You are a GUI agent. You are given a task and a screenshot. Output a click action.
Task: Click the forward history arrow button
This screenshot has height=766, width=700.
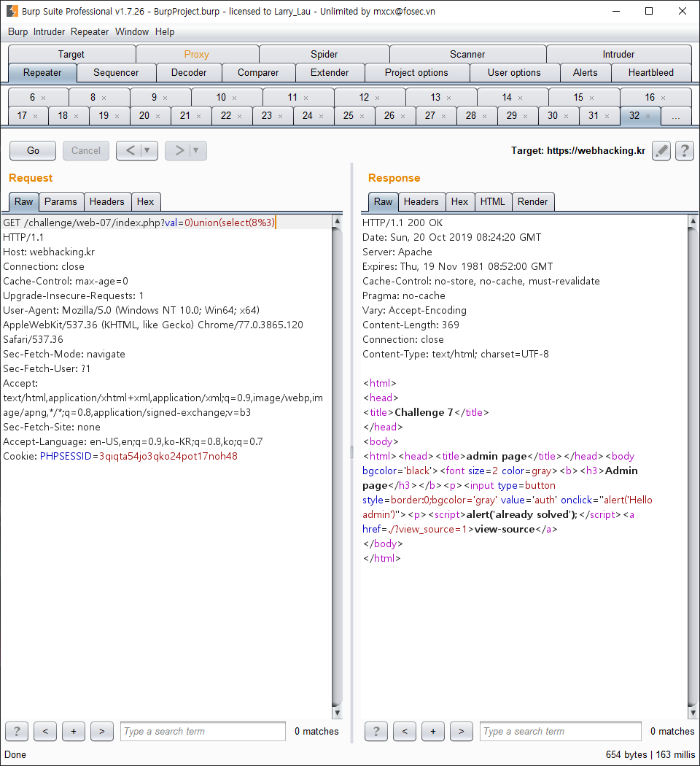(x=179, y=150)
